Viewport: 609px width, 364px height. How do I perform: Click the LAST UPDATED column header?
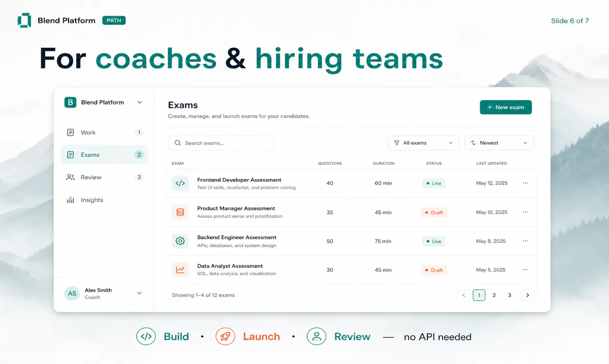[492, 163]
